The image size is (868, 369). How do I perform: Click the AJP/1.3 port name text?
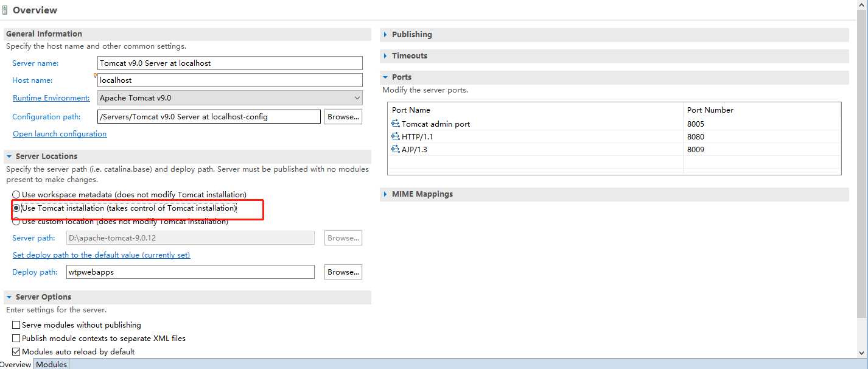pyautogui.click(x=415, y=149)
